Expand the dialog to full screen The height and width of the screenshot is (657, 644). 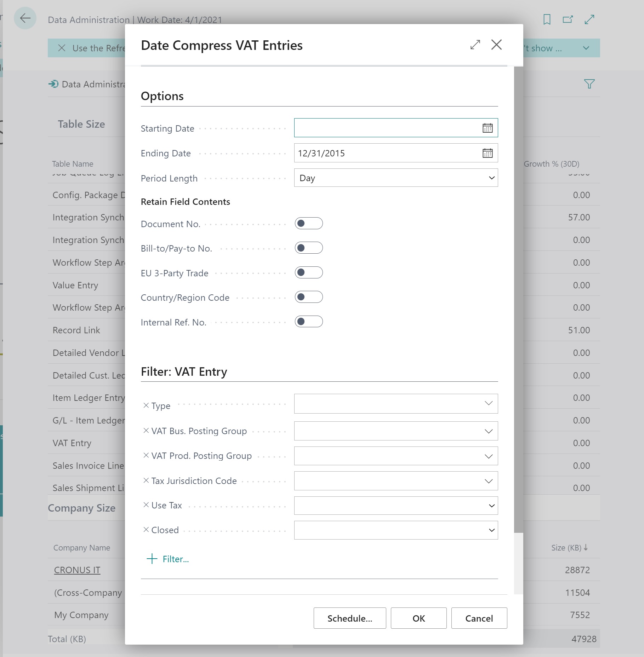point(475,45)
